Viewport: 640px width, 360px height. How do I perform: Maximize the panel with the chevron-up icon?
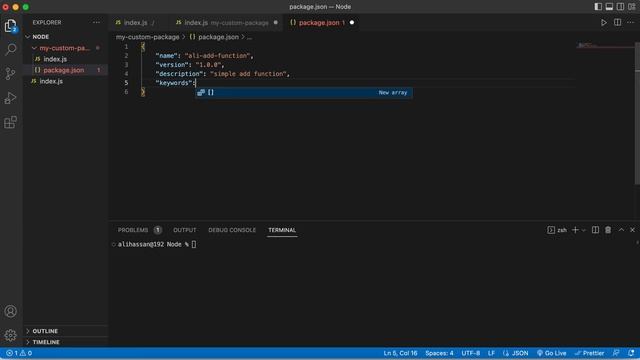point(621,230)
